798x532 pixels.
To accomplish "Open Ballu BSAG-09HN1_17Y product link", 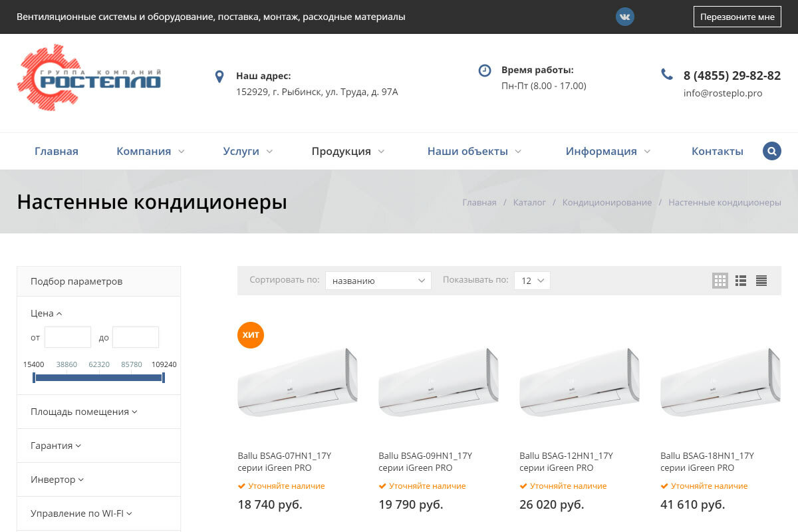I will pyautogui.click(x=426, y=462).
